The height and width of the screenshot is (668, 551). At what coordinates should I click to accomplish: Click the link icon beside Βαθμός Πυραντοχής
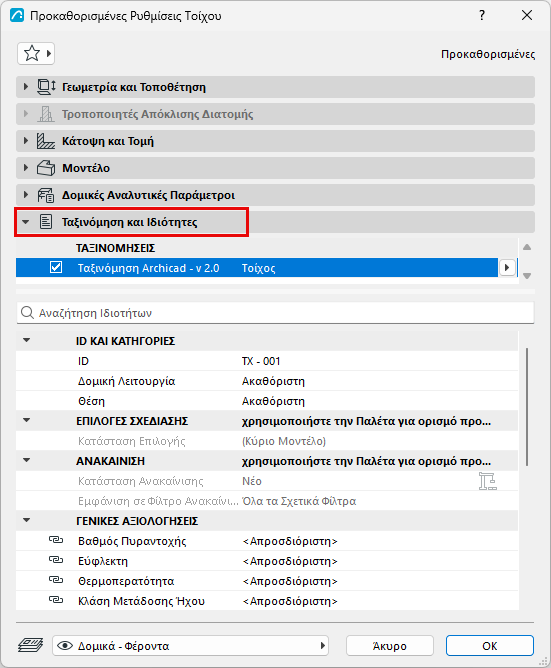click(56, 541)
